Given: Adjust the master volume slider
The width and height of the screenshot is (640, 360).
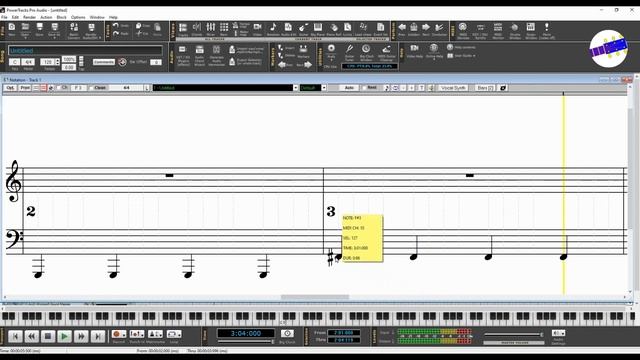Looking at the screenshot, I should tap(513, 335).
